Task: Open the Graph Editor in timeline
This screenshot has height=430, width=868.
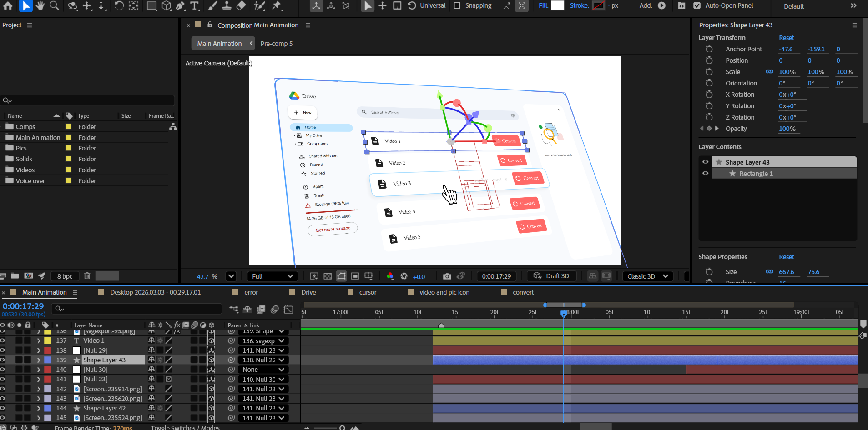Action: [x=288, y=310]
